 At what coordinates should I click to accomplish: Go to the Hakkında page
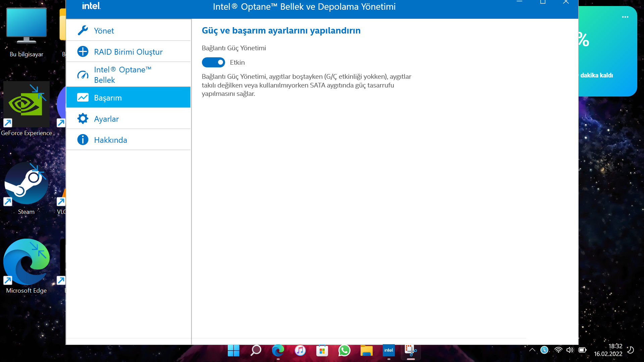110,140
